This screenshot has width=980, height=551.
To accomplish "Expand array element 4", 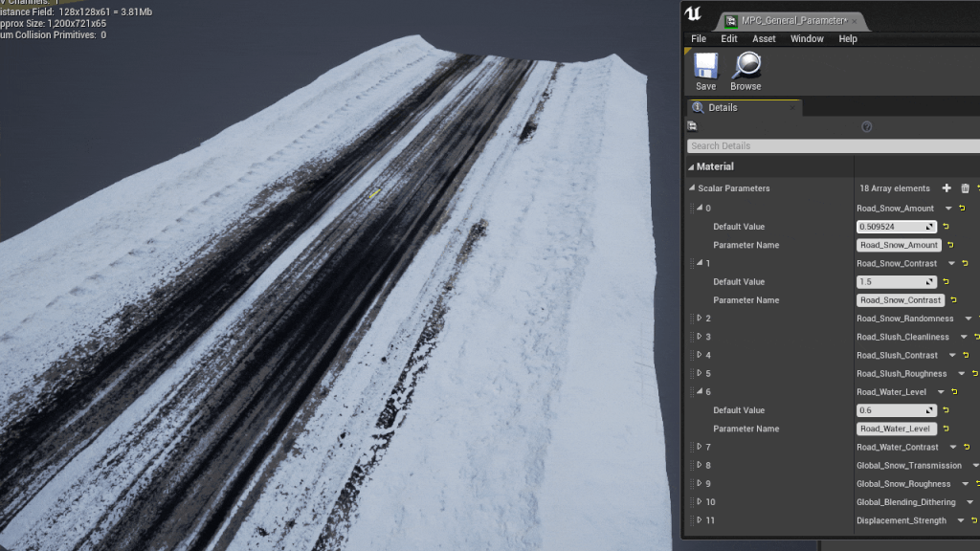I will [x=700, y=355].
